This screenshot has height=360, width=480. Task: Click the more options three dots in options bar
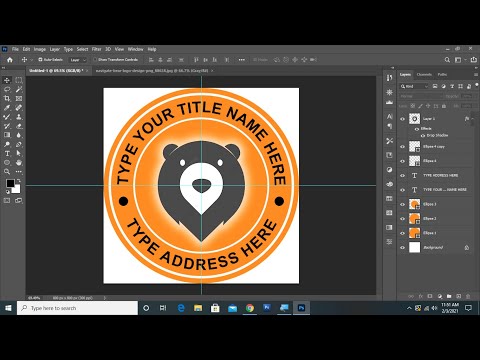pos(242,60)
